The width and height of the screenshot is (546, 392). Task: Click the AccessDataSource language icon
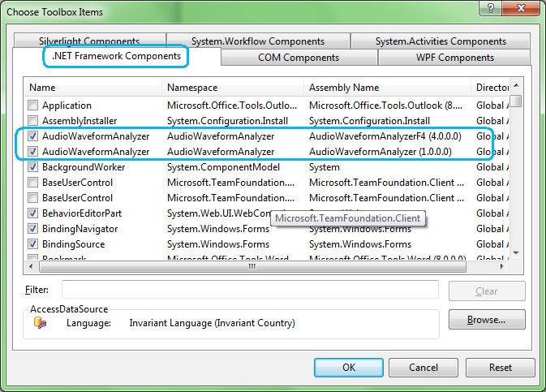coord(39,323)
